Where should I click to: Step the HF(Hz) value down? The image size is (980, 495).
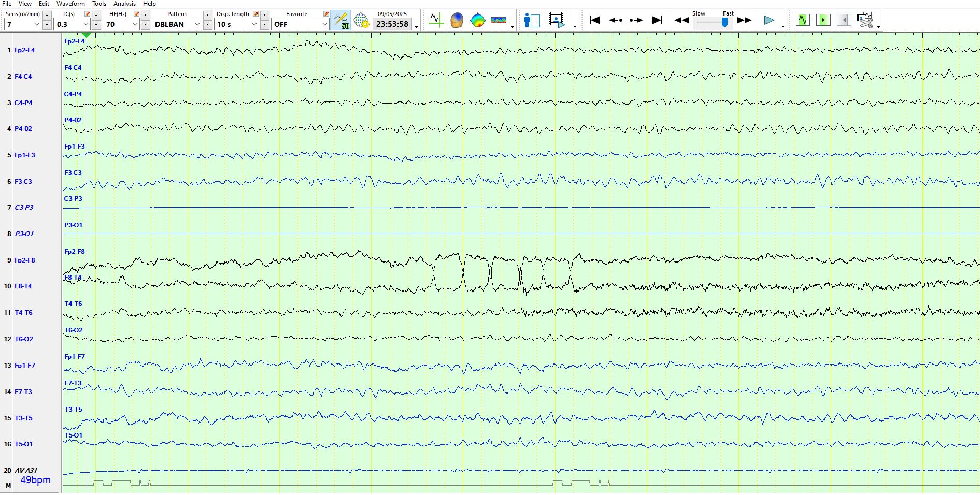click(145, 24)
